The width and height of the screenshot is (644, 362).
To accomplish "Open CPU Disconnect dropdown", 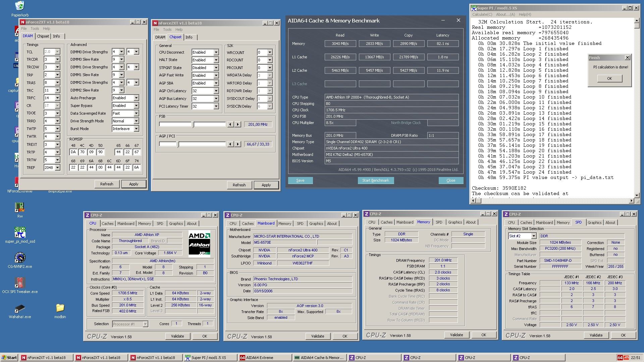I will (x=216, y=52).
